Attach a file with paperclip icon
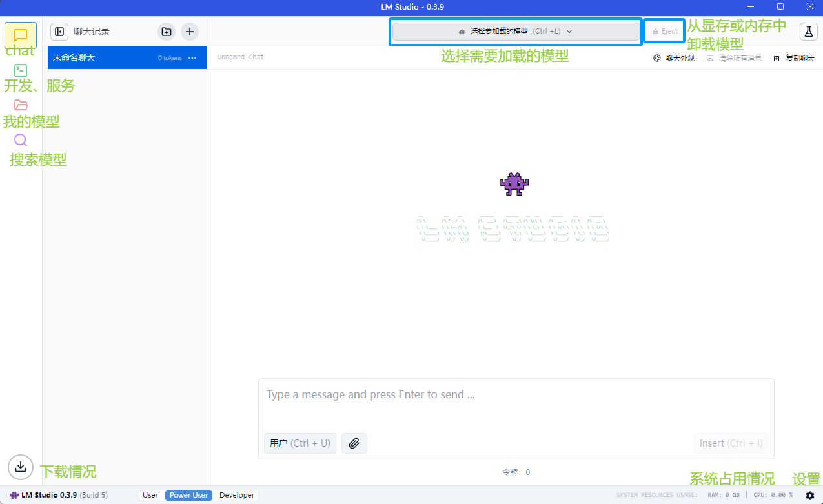The width and height of the screenshot is (823, 504). (x=354, y=443)
